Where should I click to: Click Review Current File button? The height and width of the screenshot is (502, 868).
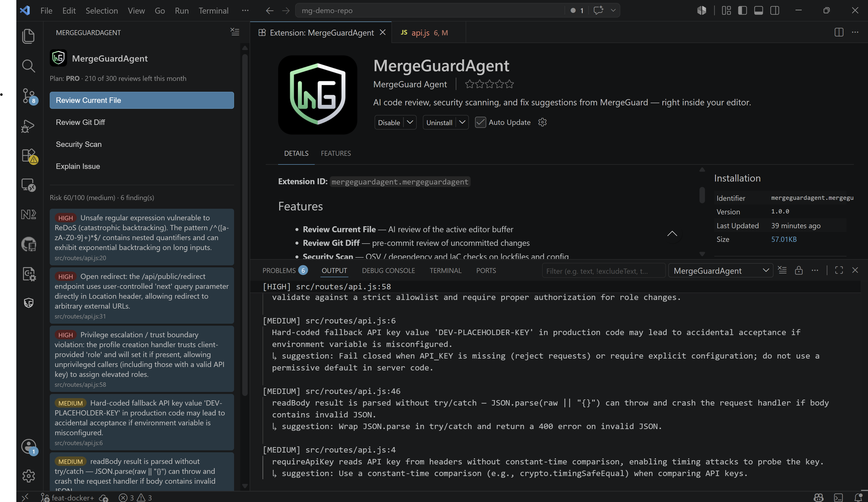click(x=142, y=100)
